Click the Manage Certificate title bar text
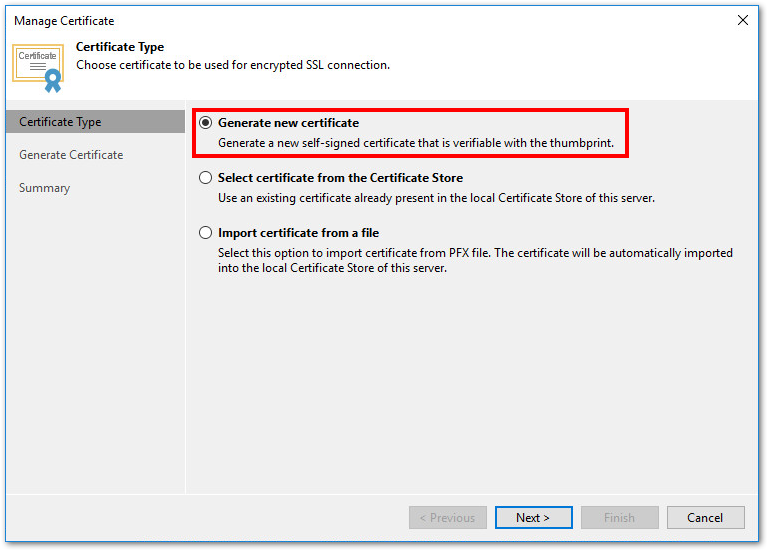The image size is (768, 551). pyautogui.click(x=64, y=21)
